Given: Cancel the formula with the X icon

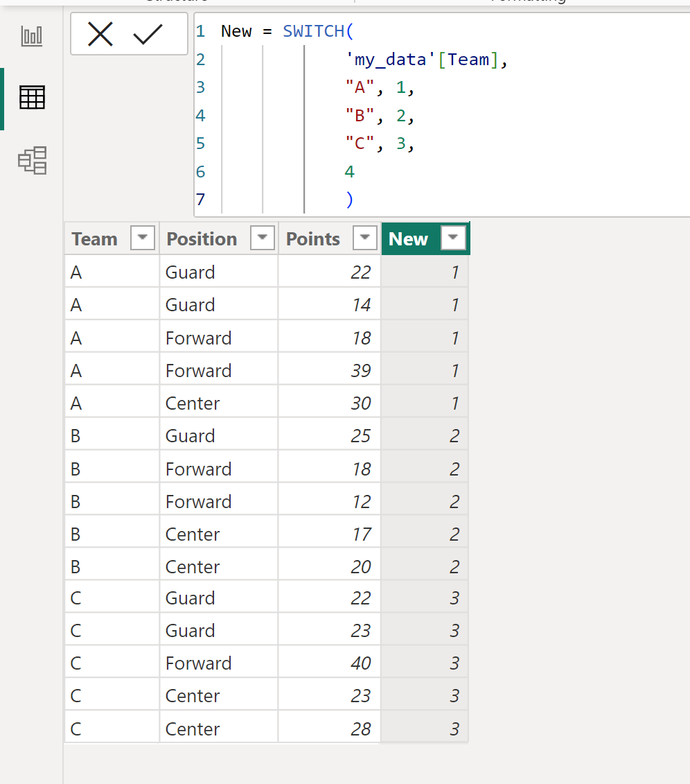Looking at the screenshot, I should (100, 35).
